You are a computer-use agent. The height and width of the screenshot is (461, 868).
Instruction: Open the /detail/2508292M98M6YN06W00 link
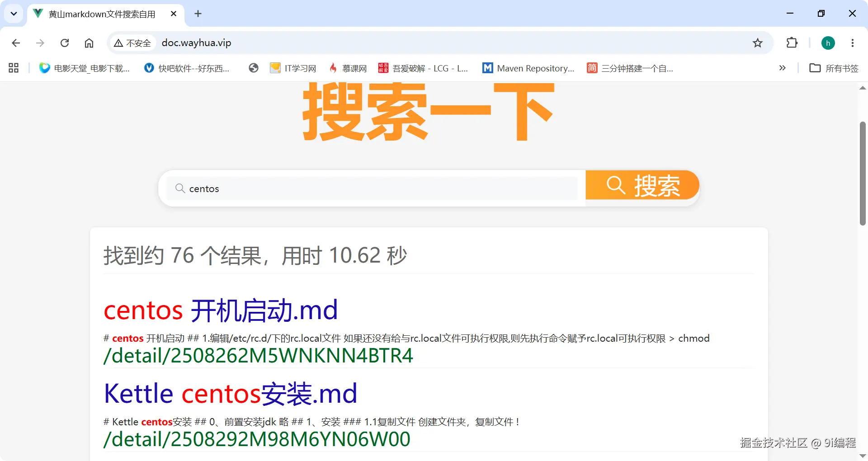click(x=257, y=439)
